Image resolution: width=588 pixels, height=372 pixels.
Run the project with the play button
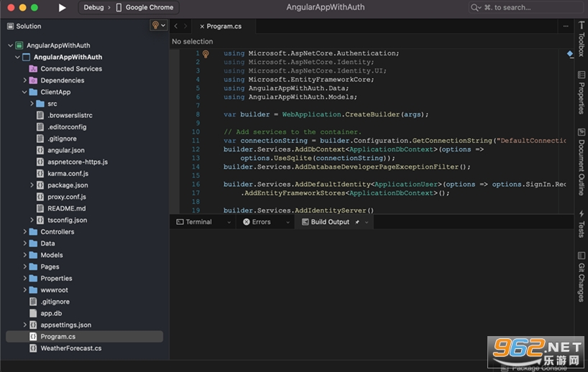click(63, 7)
